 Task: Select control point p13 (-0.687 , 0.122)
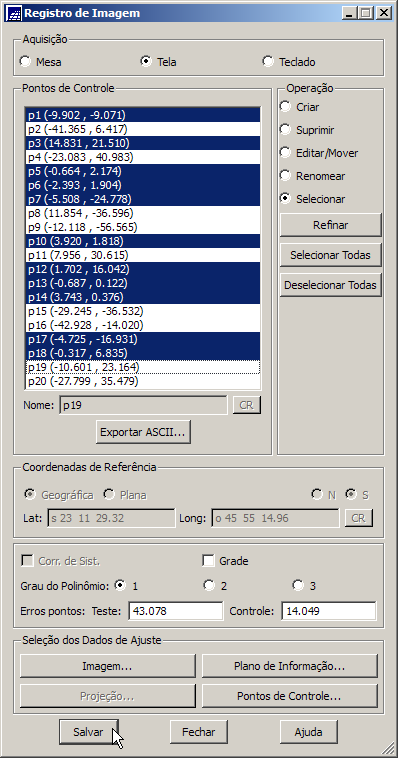click(143, 283)
